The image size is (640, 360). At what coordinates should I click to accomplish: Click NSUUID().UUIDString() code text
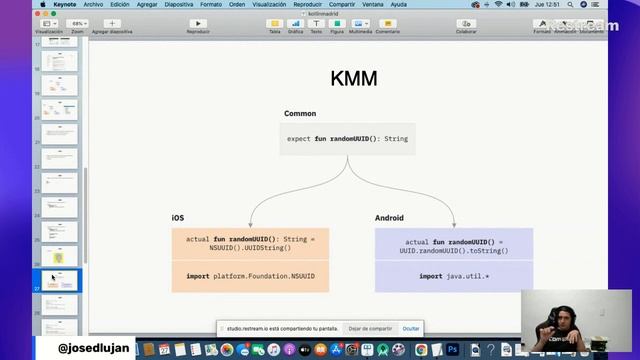[x=250, y=248]
